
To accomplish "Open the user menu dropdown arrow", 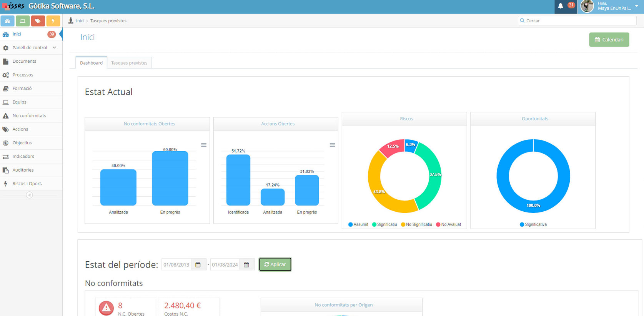I will coord(636,6).
